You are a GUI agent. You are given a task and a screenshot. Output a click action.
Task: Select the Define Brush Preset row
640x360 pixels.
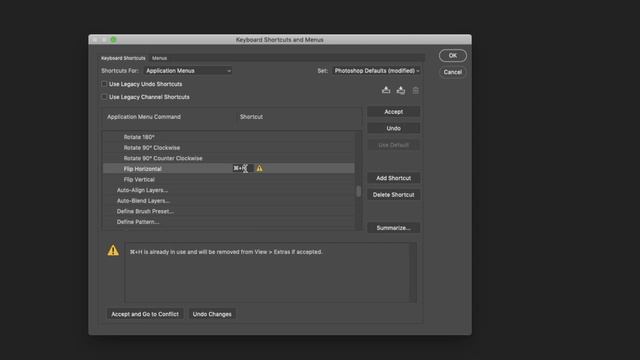pos(229,211)
